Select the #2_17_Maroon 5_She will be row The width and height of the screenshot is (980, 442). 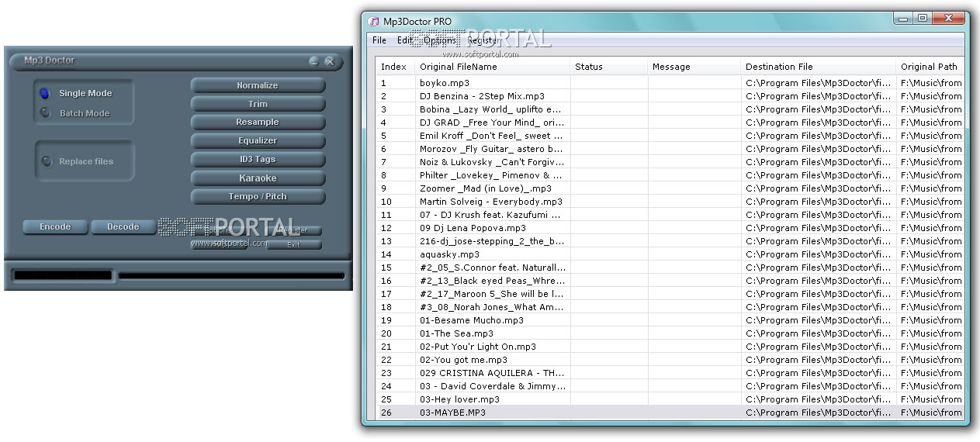[x=670, y=294]
